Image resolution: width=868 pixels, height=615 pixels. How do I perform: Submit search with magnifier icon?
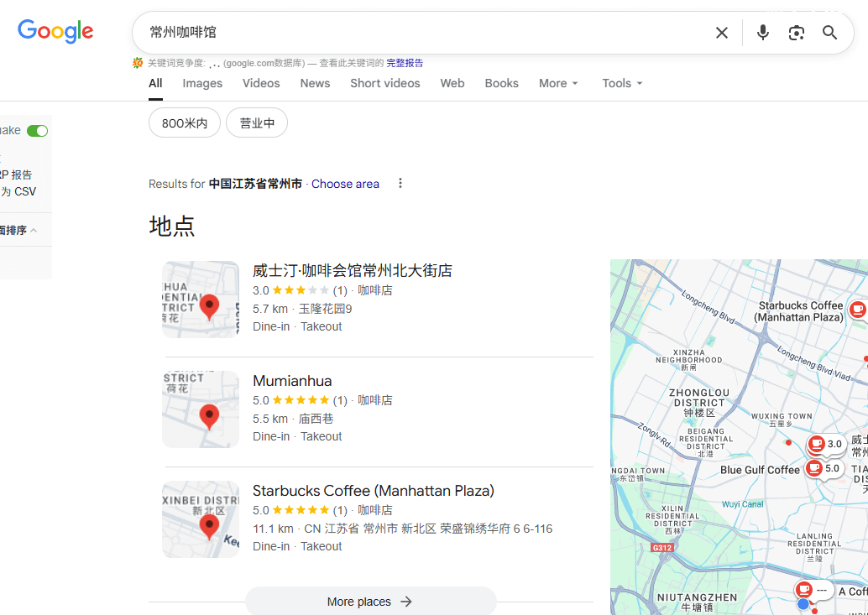[x=829, y=33]
